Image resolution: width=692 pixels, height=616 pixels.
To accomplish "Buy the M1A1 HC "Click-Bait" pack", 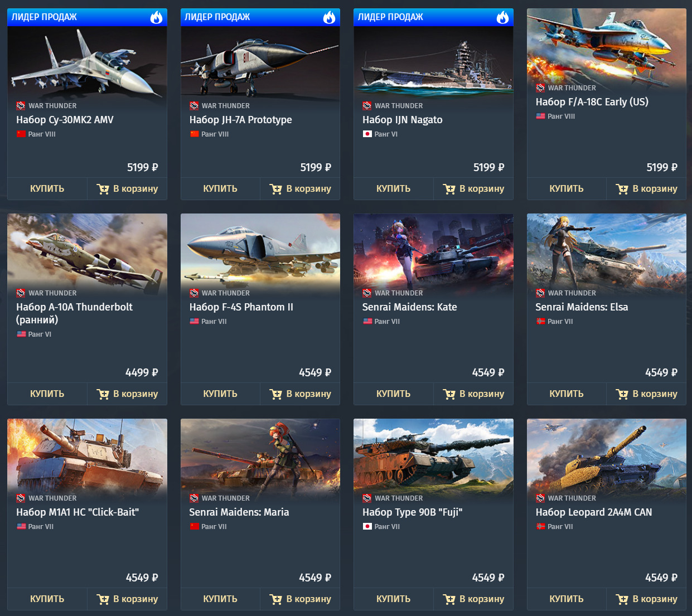I will (x=47, y=599).
